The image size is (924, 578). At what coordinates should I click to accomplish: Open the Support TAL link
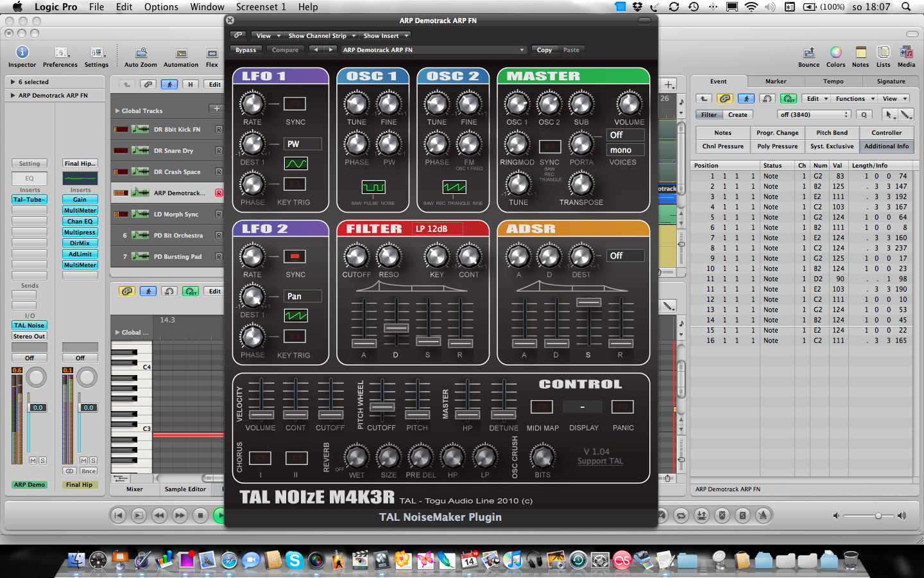[600, 461]
